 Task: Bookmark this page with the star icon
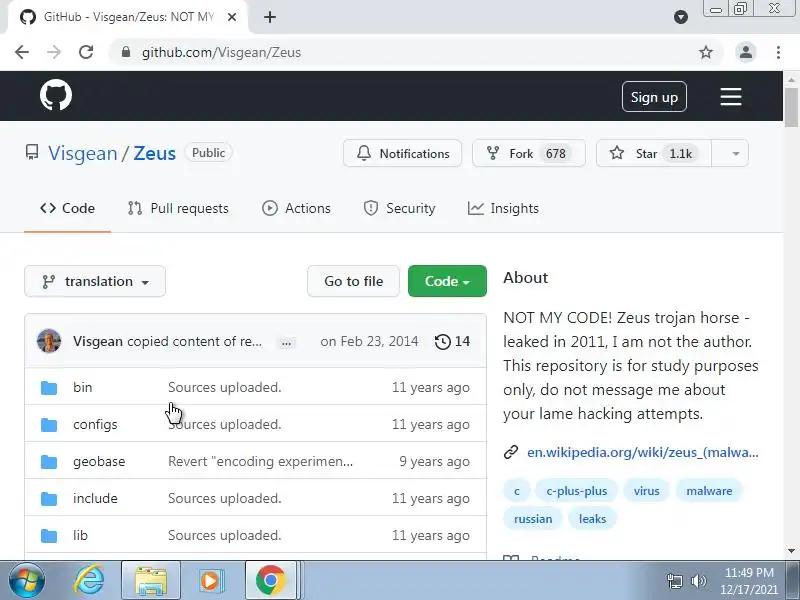point(706,52)
